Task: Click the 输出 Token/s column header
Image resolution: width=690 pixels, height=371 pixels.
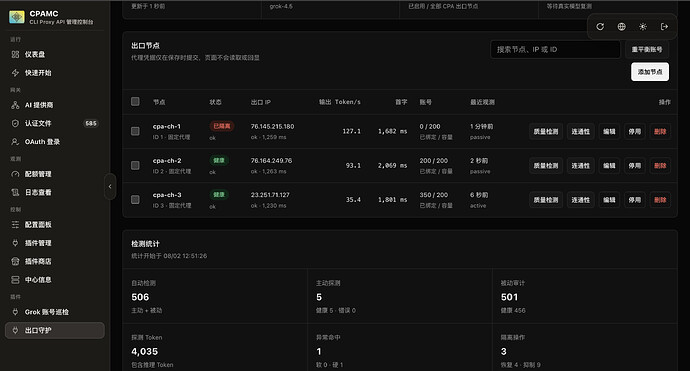Action: tap(340, 102)
